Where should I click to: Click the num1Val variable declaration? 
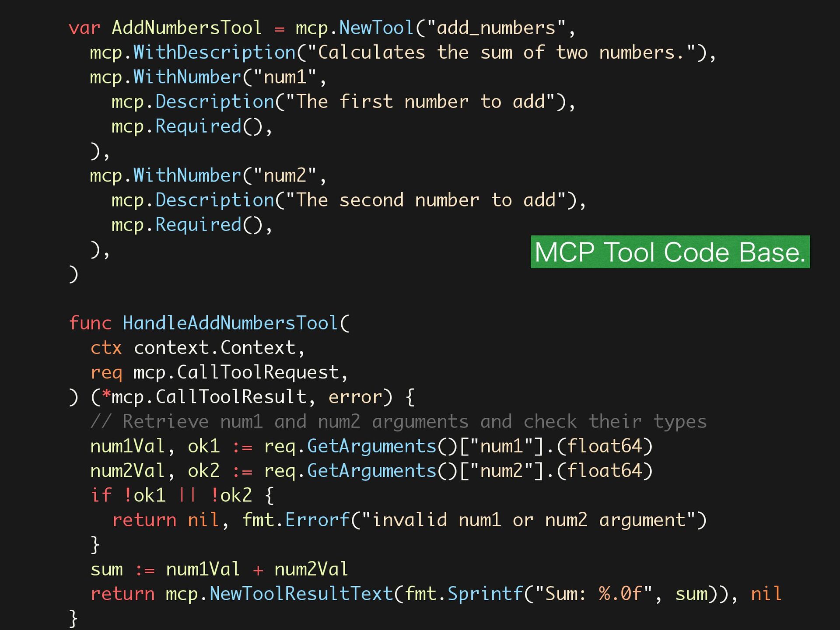[x=127, y=447]
